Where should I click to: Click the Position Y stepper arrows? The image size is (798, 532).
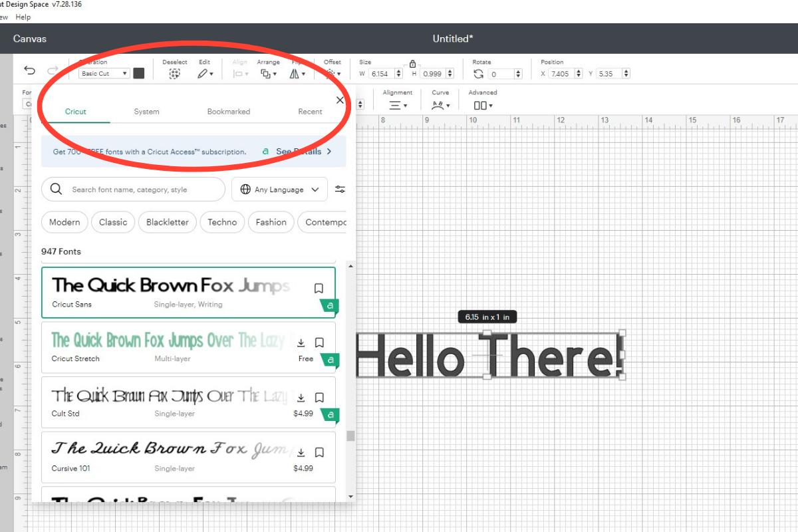(626, 74)
